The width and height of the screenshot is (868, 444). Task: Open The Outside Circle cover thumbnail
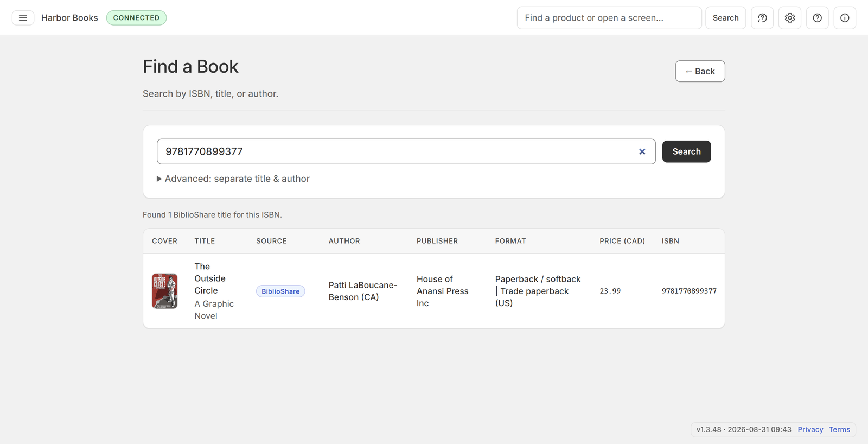pyautogui.click(x=164, y=291)
